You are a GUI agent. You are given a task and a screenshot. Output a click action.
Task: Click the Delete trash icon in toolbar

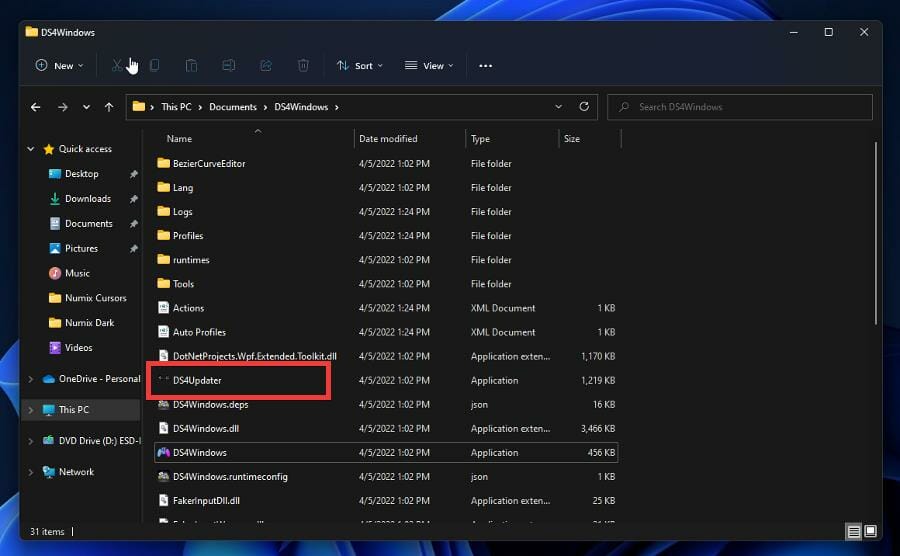tap(303, 66)
